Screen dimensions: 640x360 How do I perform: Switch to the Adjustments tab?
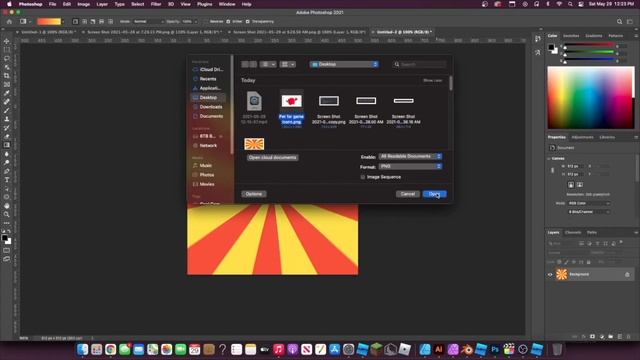pyautogui.click(x=582, y=137)
